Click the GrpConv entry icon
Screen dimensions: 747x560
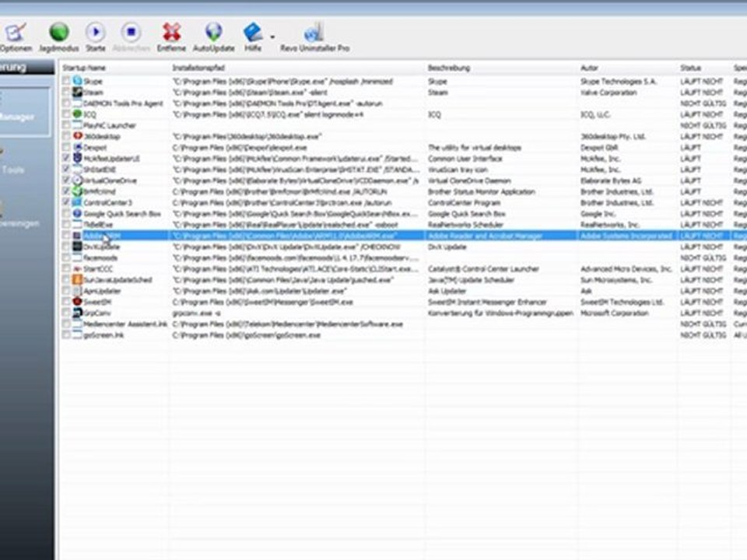[77, 313]
